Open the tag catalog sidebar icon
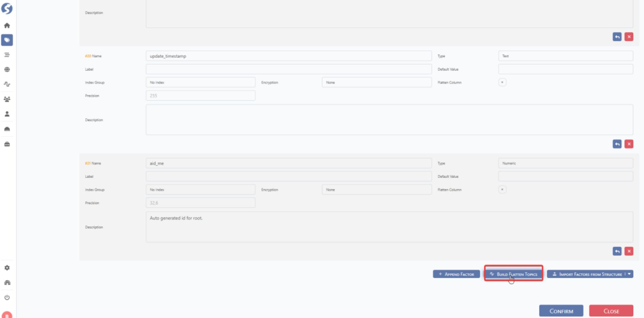This screenshot has width=644, height=318. [x=7, y=40]
